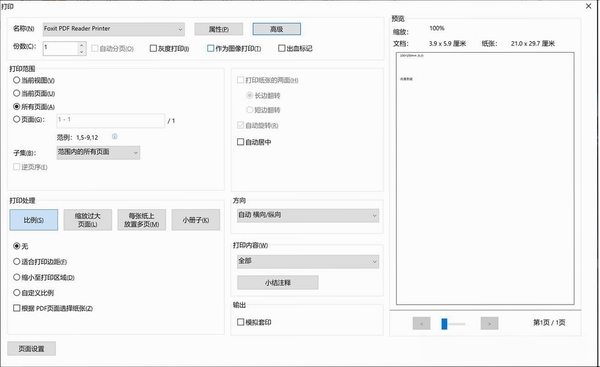Image resolution: width=600 pixels, height=367 pixels.
Task: Go to previous preview page arrow
Action: [x=421, y=323]
